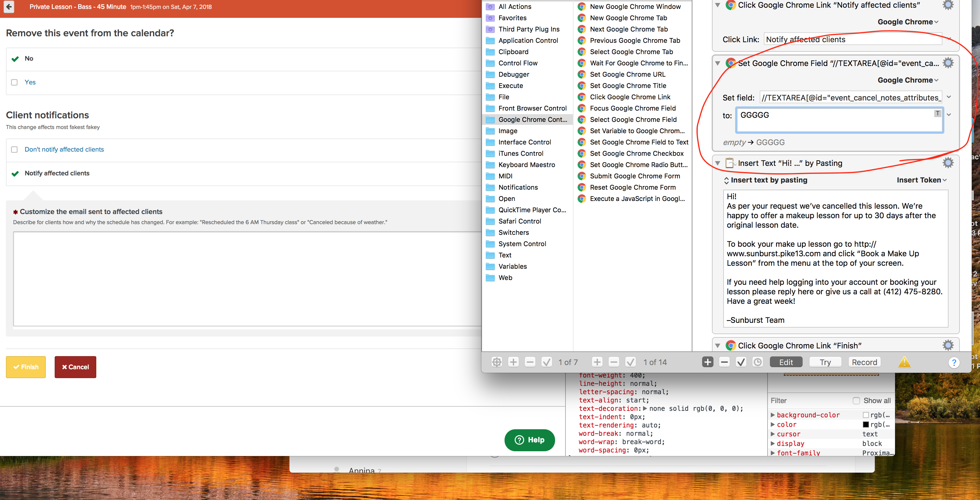The height and width of the screenshot is (500, 980).
Task: Click the black color swatch in computed styles
Action: 866,424
